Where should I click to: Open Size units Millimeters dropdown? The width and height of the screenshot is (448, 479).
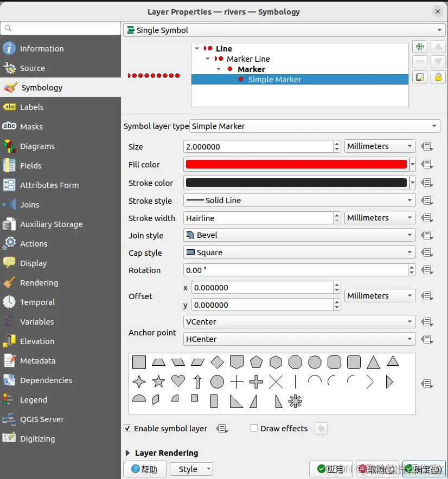pos(380,146)
